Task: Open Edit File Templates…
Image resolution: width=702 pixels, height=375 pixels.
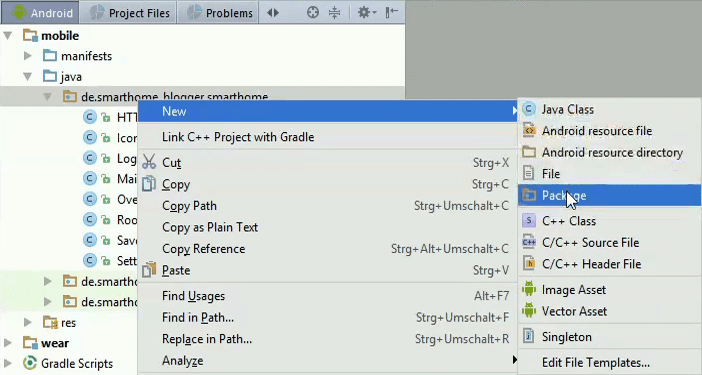Action: point(610,362)
